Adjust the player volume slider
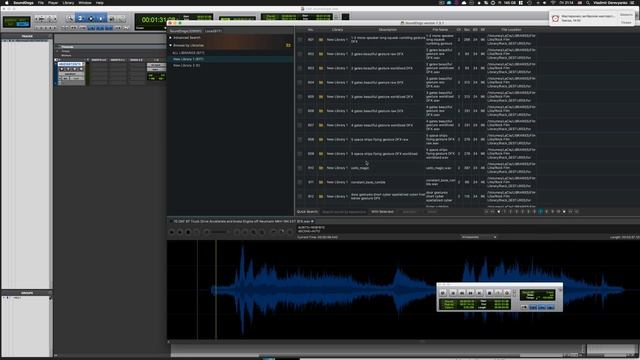 coord(219,232)
